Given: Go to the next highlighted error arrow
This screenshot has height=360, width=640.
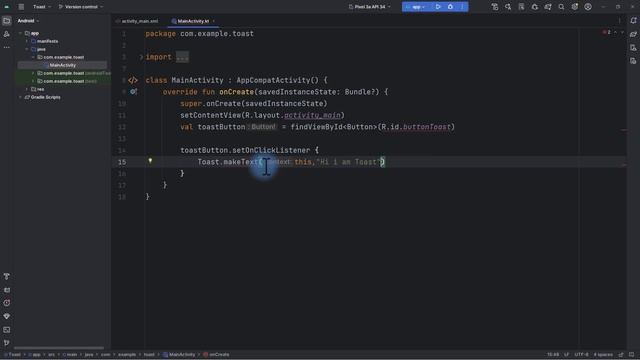Looking at the screenshot, I should (622, 32).
